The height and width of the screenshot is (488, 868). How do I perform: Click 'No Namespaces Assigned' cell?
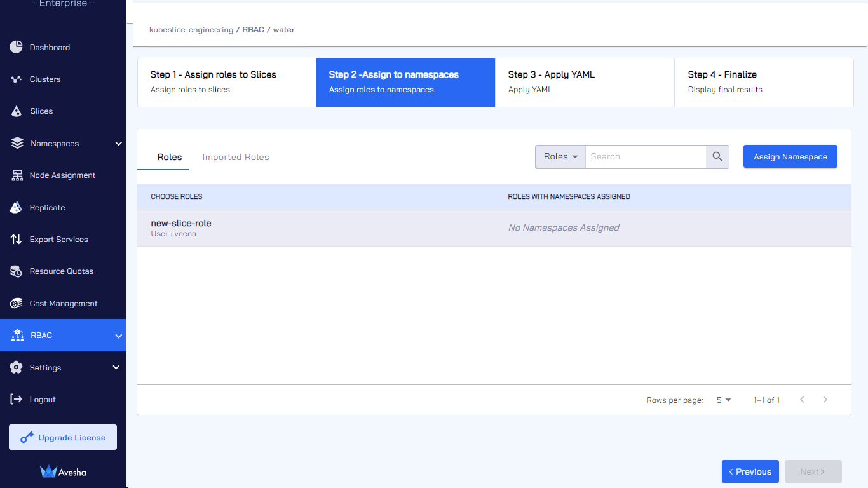click(x=564, y=227)
